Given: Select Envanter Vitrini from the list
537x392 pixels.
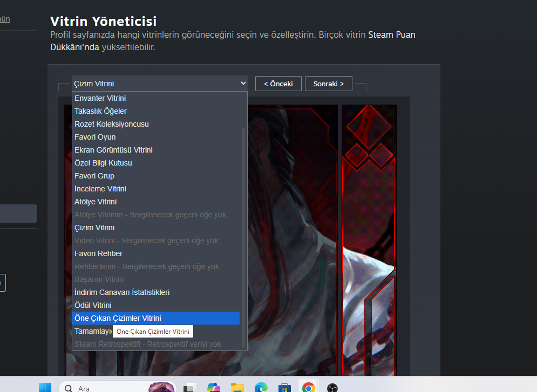Looking at the screenshot, I should click(156, 98).
